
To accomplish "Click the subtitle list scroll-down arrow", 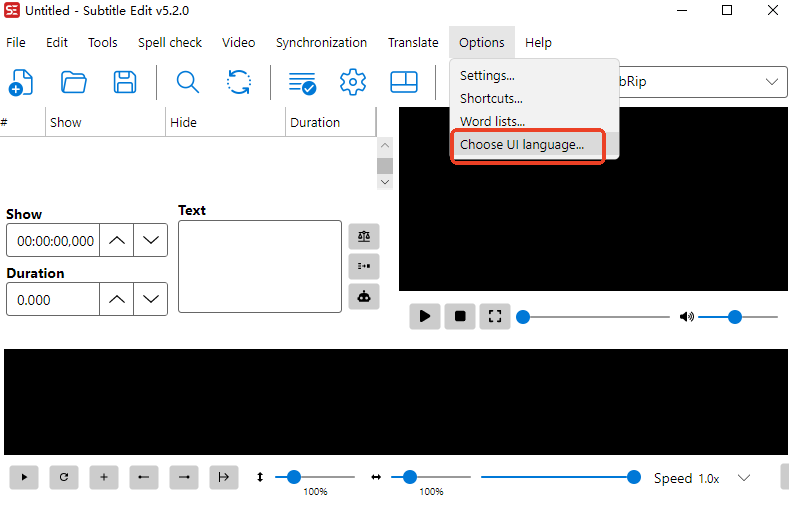I will coord(385,182).
